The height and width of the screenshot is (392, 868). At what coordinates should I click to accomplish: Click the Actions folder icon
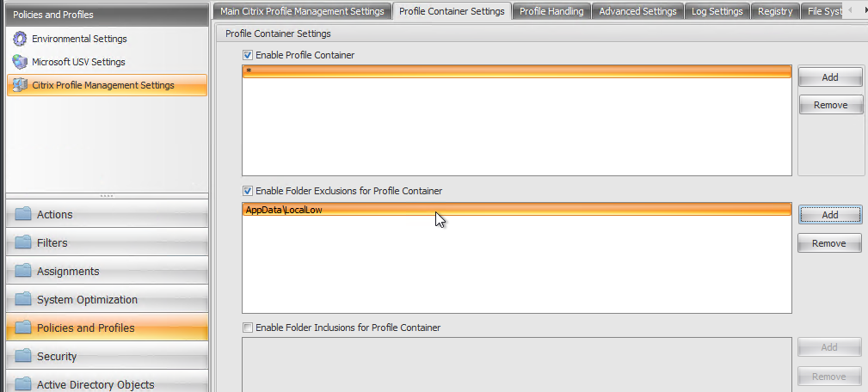[22, 214]
